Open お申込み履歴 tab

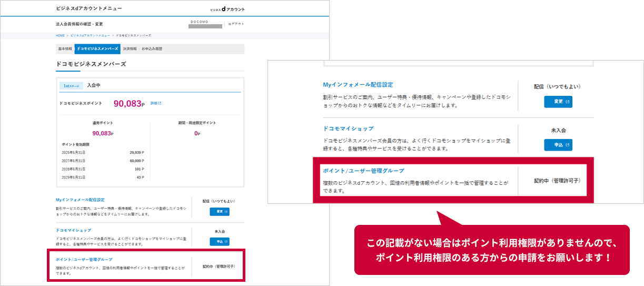point(152,48)
